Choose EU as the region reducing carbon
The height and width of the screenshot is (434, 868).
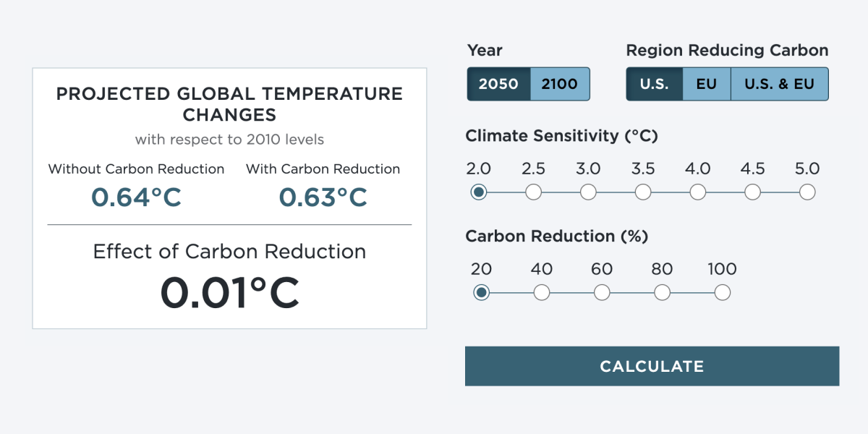point(706,84)
